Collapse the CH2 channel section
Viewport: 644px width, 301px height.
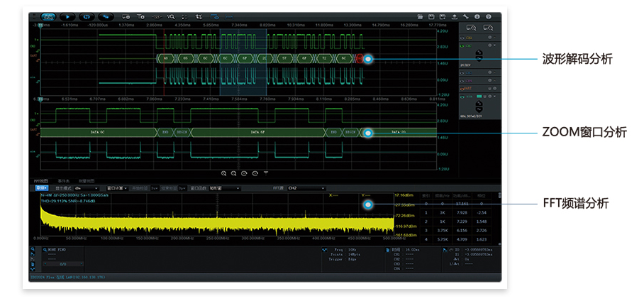pos(494,45)
